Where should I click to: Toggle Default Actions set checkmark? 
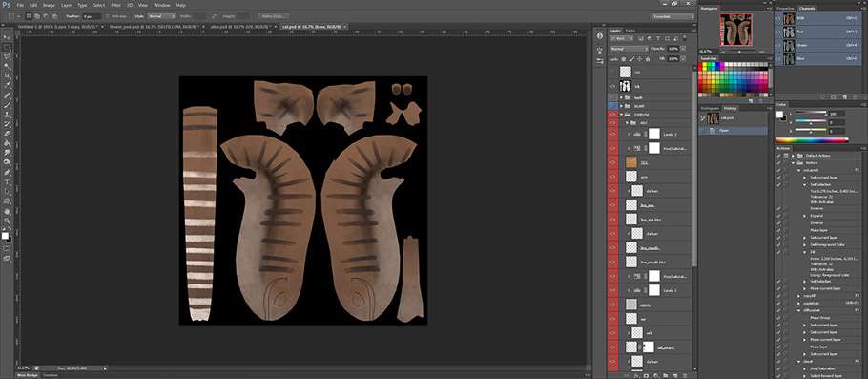pos(779,156)
